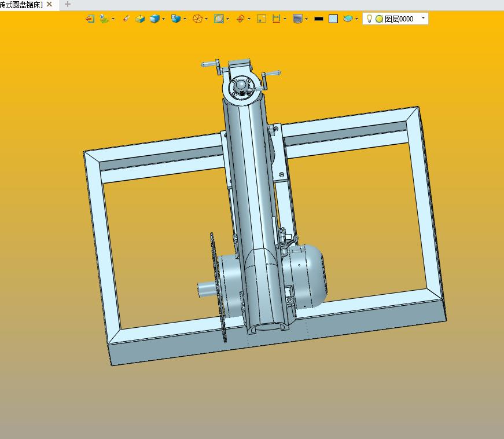Click the exit icon with red arrow
The height and width of the screenshot is (439, 504).
tap(90, 19)
